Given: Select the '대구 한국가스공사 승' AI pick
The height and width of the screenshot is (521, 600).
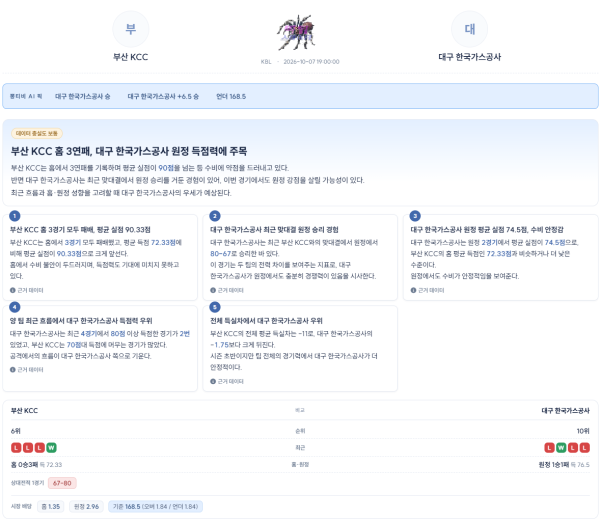Looking at the screenshot, I should click(83, 96).
